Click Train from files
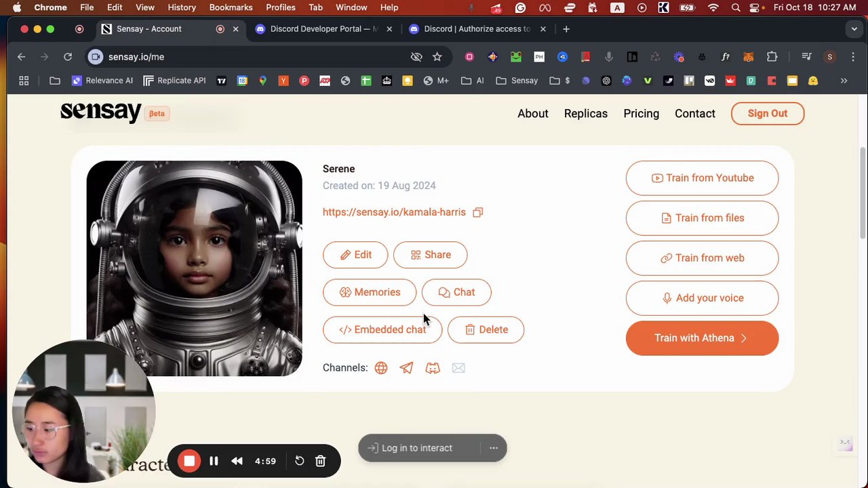Image resolution: width=868 pixels, height=488 pixels. pyautogui.click(x=702, y=218)
